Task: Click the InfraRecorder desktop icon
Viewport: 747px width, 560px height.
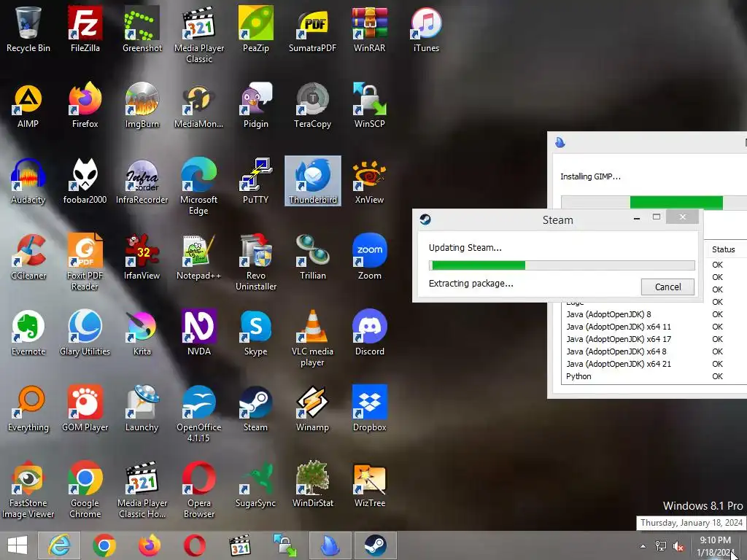Action: click(142, 182)
